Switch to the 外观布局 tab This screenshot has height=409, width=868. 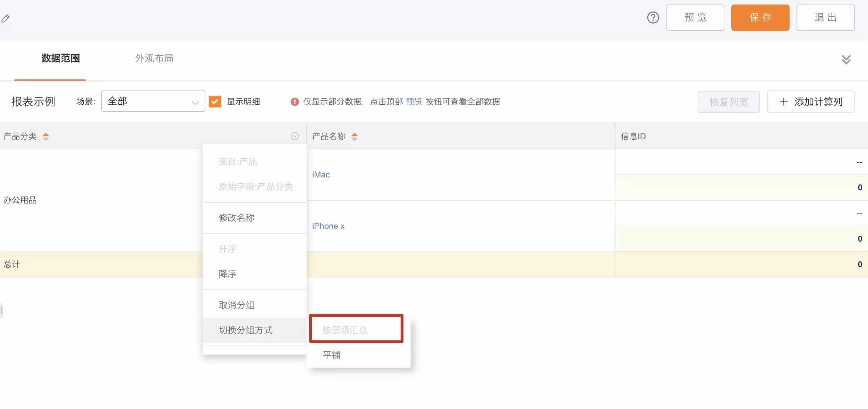tap(154, 58)
